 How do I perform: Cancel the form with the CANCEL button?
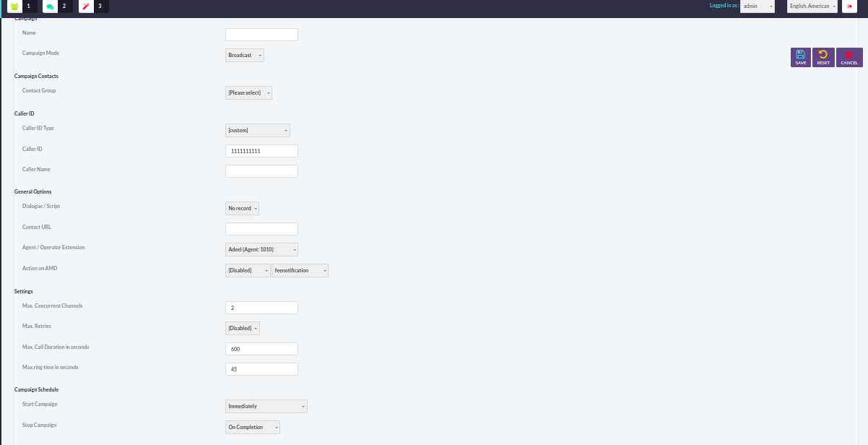pyautogui.click(x=849, y=58)
